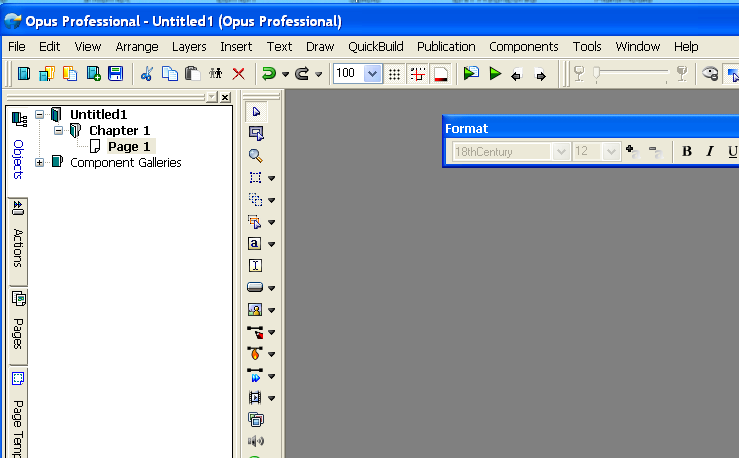Click the red X Delete icon

coord(238,74)
